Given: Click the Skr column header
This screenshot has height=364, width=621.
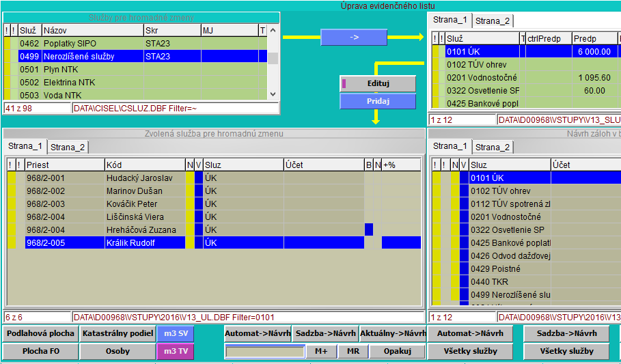Looking at the screenshot, I should pos(172,31).
